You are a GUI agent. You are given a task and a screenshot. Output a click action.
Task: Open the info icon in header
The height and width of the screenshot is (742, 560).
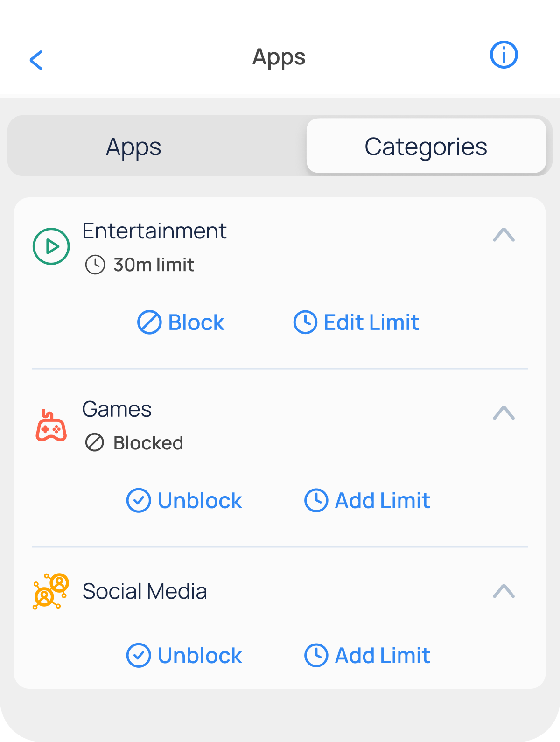(x=504, y=55)
